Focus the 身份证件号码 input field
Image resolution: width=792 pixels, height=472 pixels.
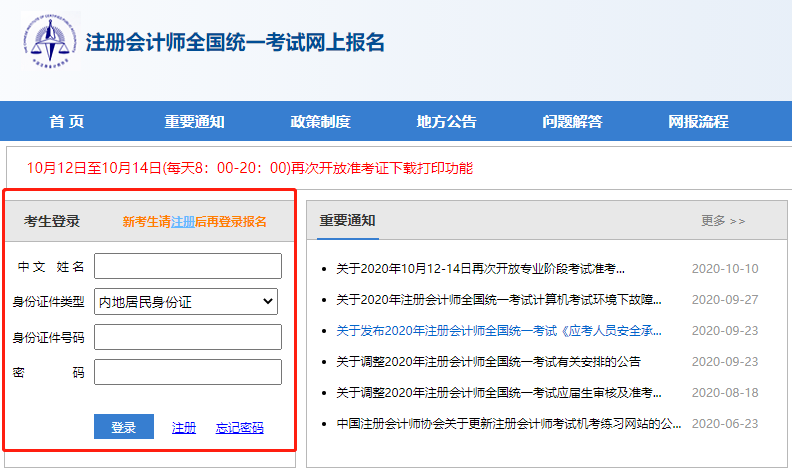[x=188, y=337]
